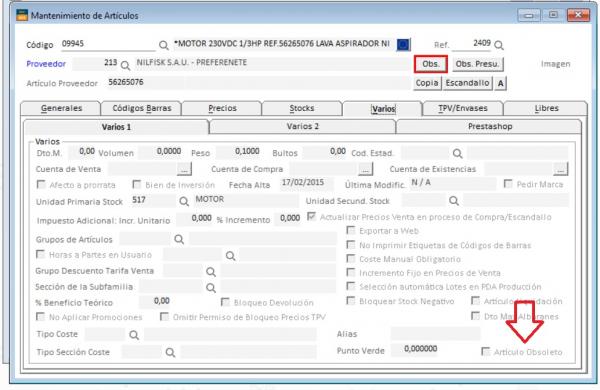Enable Bloquear Stock Negativo checkbox
Image resolution: width=600 pixels, height=390 pixels.
tap(351, 301)
